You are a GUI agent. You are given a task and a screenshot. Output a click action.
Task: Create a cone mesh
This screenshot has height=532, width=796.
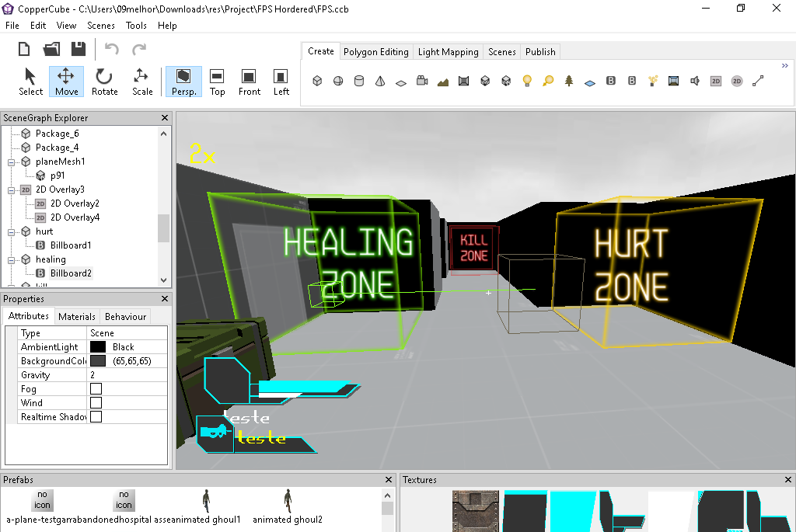pyautogui.click(x=380, y=81)
